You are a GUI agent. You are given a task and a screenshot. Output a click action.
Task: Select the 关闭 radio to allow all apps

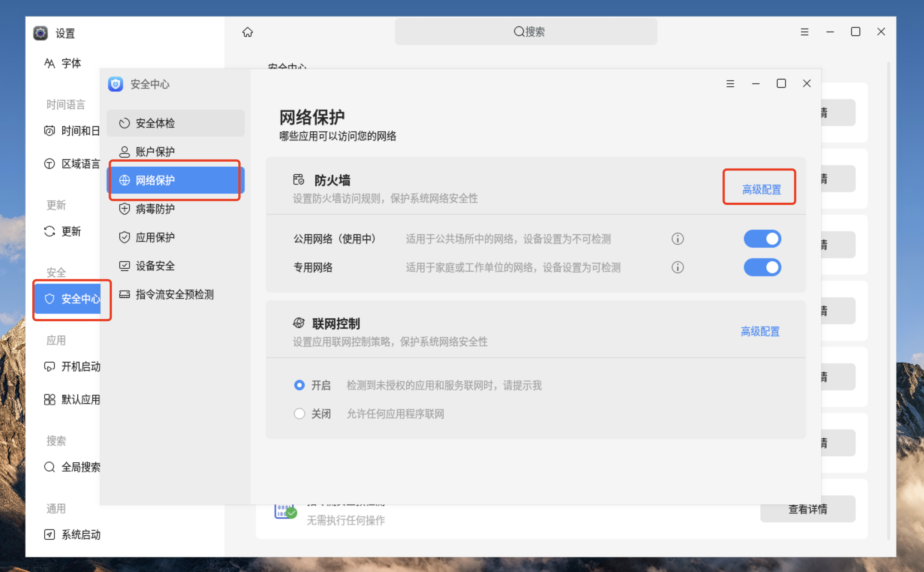click(299, 414)
